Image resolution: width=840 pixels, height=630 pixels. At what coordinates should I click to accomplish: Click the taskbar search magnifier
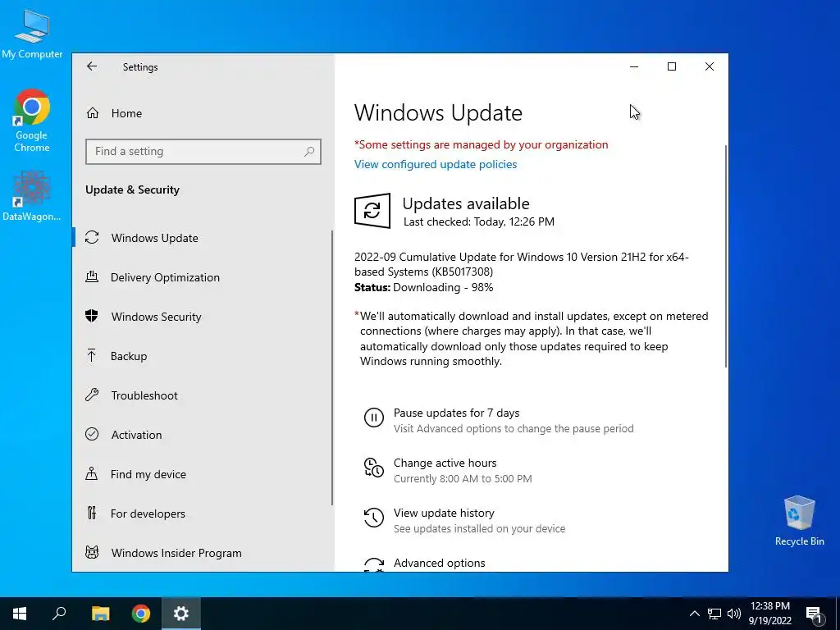tap(59, 614)
